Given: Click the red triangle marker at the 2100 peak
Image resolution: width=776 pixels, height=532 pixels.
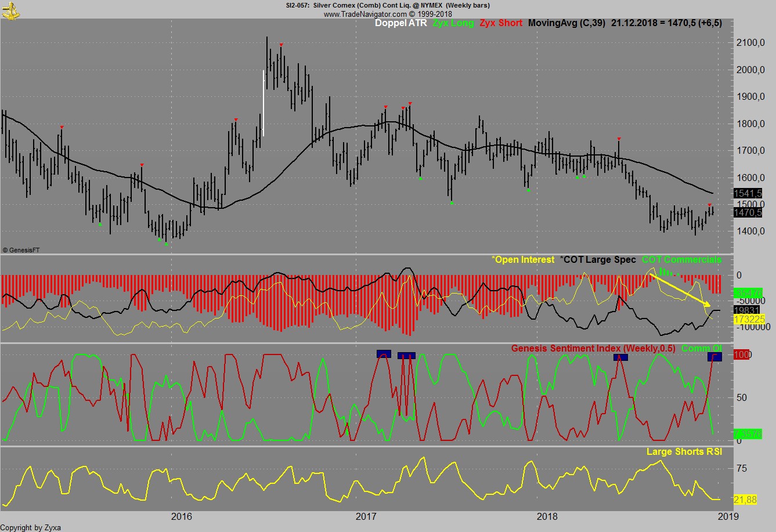Looking at the screenshot, I should point(281,45).
